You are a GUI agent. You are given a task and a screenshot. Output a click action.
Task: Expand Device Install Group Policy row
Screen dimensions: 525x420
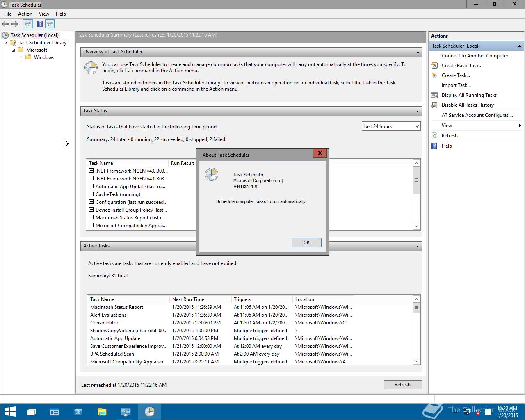tap(91, 210)
